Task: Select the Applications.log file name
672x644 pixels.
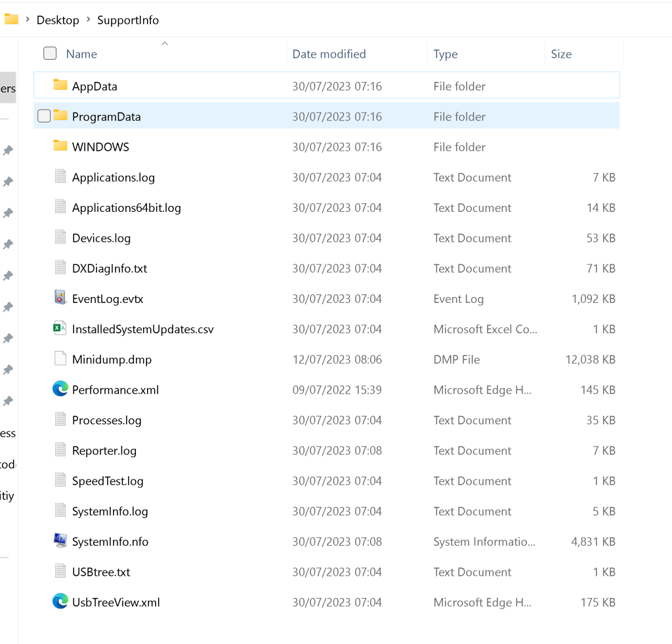Action: [x=114, y=178]
